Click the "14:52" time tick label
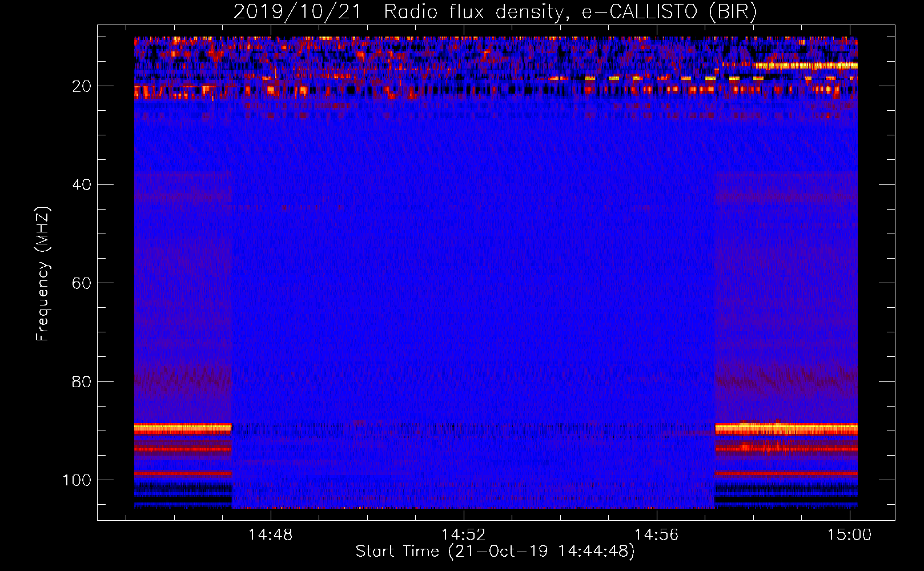The height and width of the screenshot is (571, 924). pyautogui.click(x=463, y=535)
